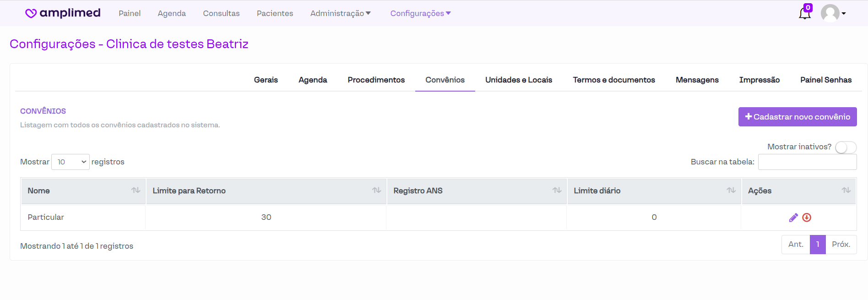Screen dimensions: 868x300
Task: Open the Termos e documentos tab
Action: click(613, 80)
